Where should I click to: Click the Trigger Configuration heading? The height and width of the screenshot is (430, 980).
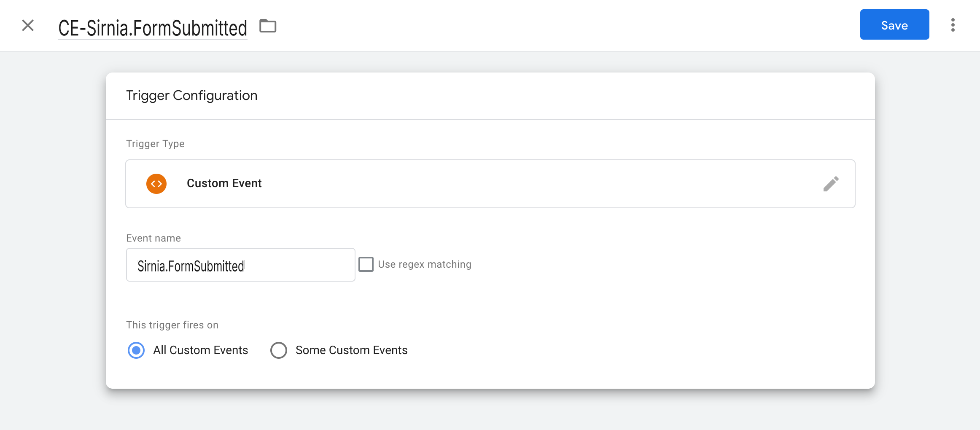pos(191,96)
